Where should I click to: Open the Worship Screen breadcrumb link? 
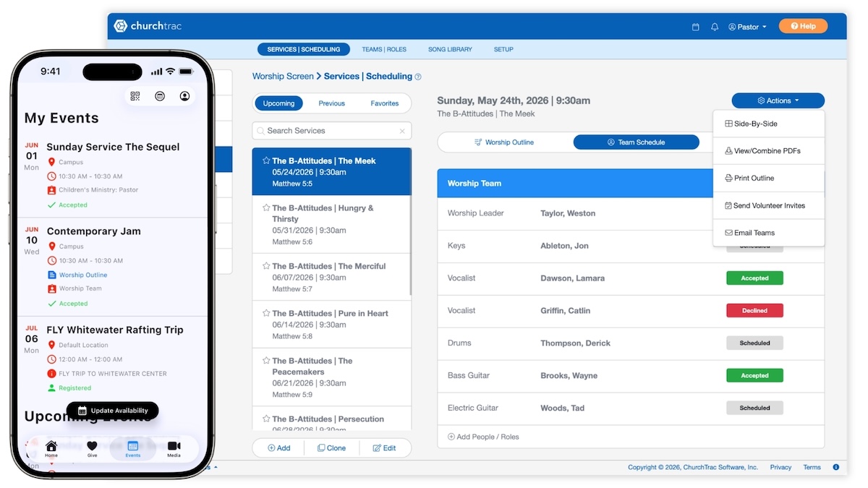click(283, 76)
